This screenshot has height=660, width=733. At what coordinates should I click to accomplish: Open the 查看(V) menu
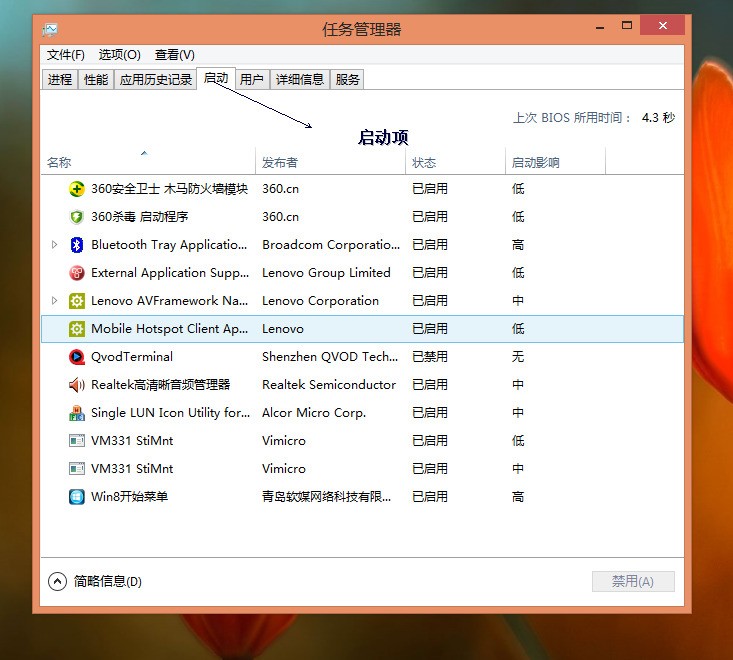coord(174,55)
